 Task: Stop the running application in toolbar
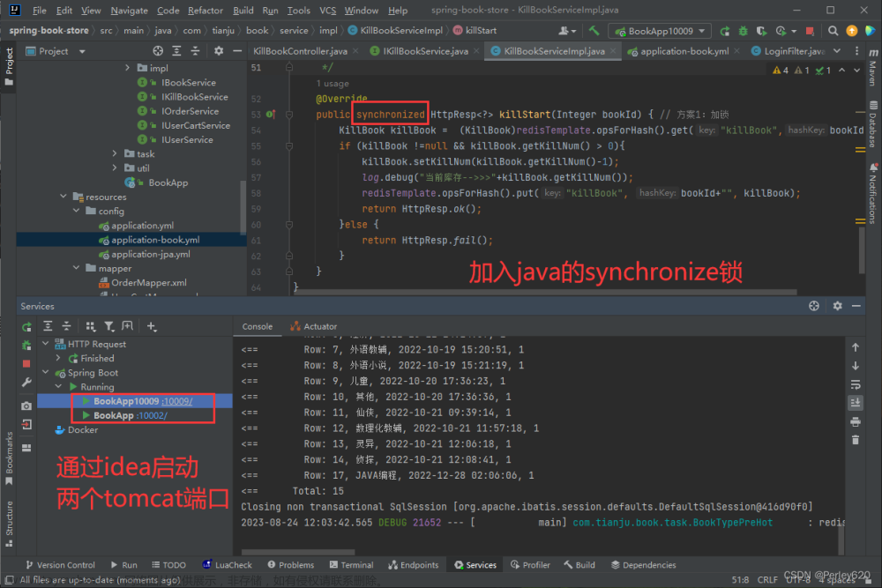[x=810, y=31]
